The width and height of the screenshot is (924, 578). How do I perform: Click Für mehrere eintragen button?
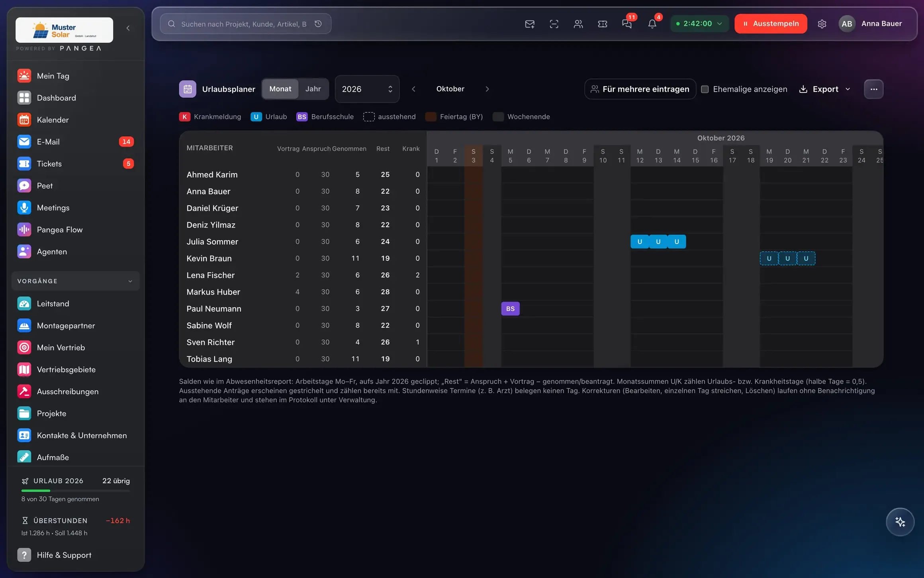point(640,89)
